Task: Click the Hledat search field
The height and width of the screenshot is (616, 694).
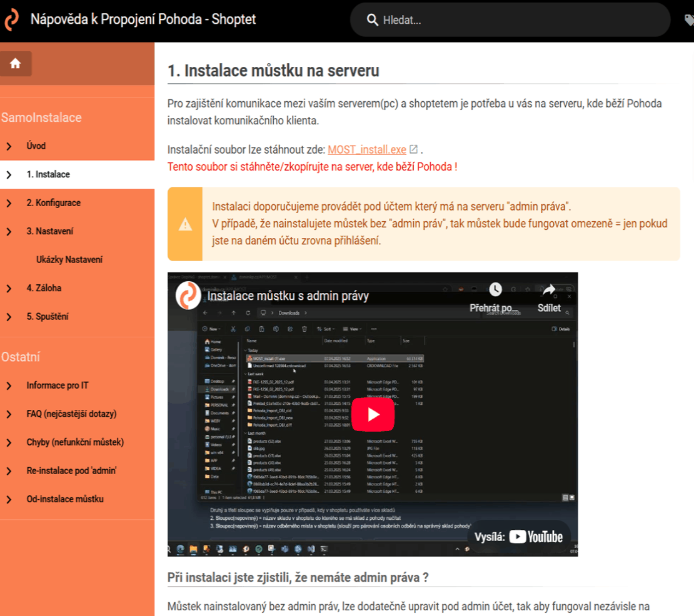Action: [510, 20]
